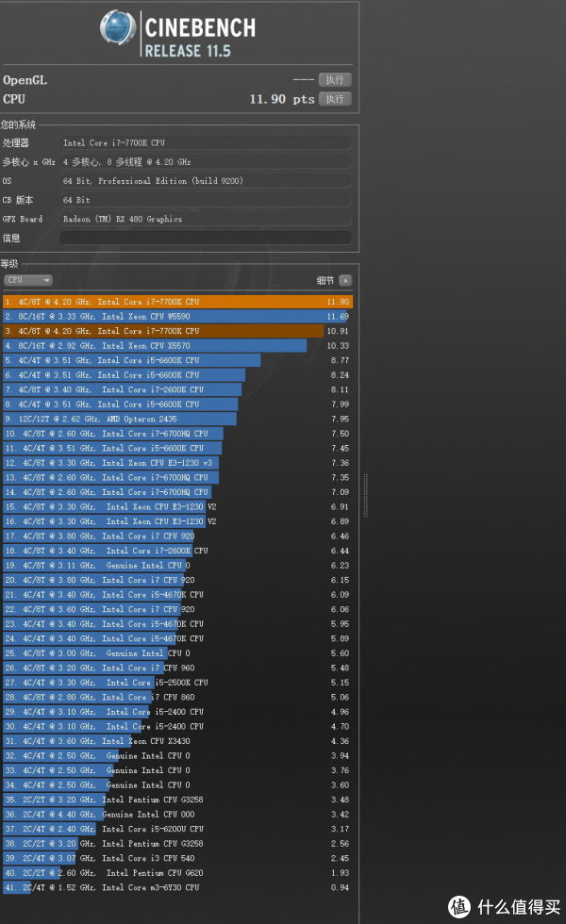566x924 pixels.
Task: Select rank 41 Core m3-6Y30 row
Action: (177, 888)
